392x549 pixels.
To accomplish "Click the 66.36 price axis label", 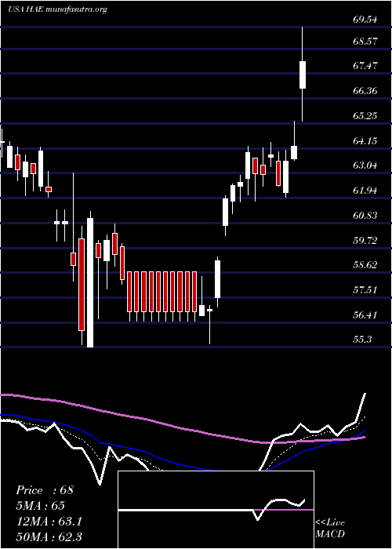I will click(365, 91).
